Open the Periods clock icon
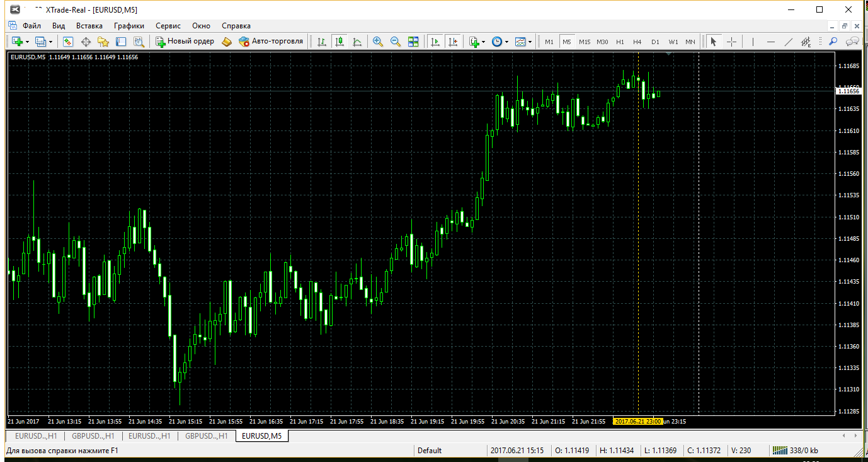868x462 pixels. [x=497, y=42]
